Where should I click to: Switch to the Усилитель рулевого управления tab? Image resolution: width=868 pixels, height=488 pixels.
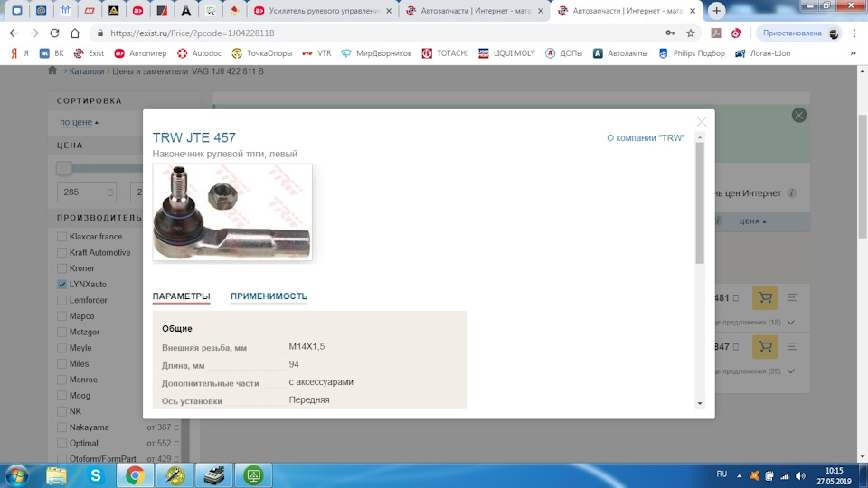[x=324, y=11]
